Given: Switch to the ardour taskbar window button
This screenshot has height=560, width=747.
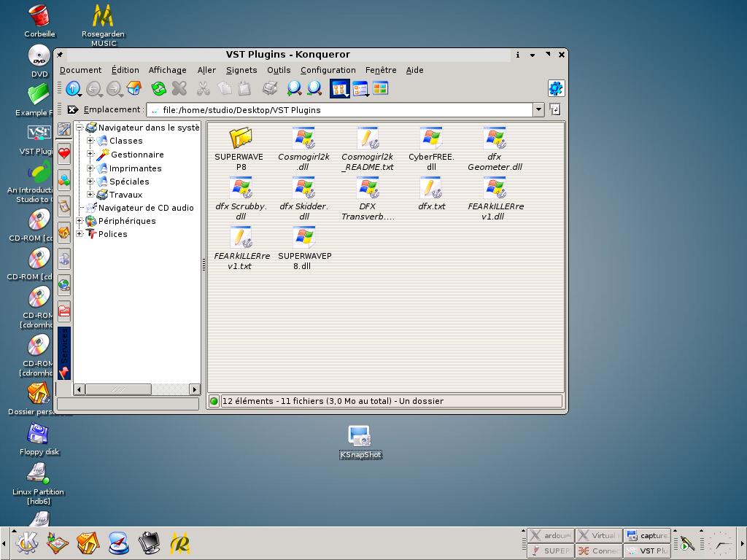Looking at the screenshot, I should [551, 535].
